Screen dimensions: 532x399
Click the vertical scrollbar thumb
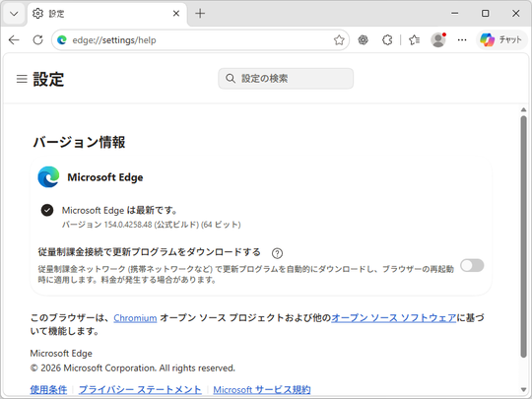[523, 236]
